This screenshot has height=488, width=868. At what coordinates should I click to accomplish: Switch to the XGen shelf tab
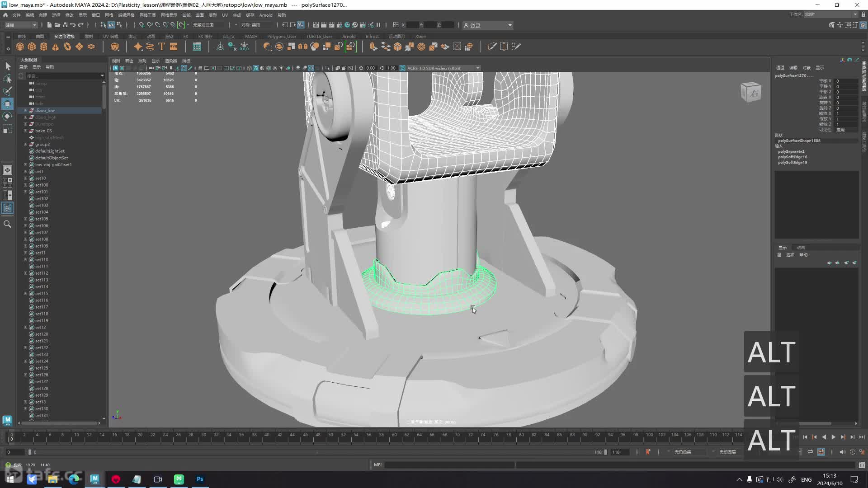pos(420,37)
